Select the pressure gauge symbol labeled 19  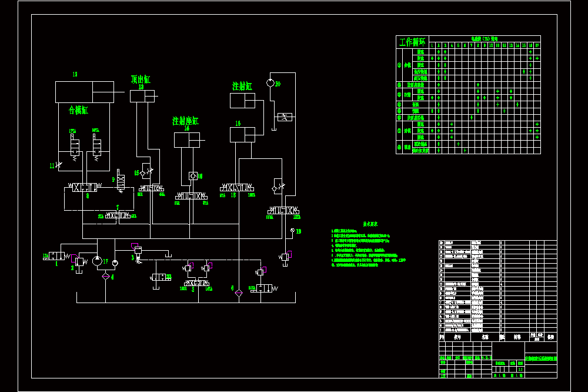[292, 230]
